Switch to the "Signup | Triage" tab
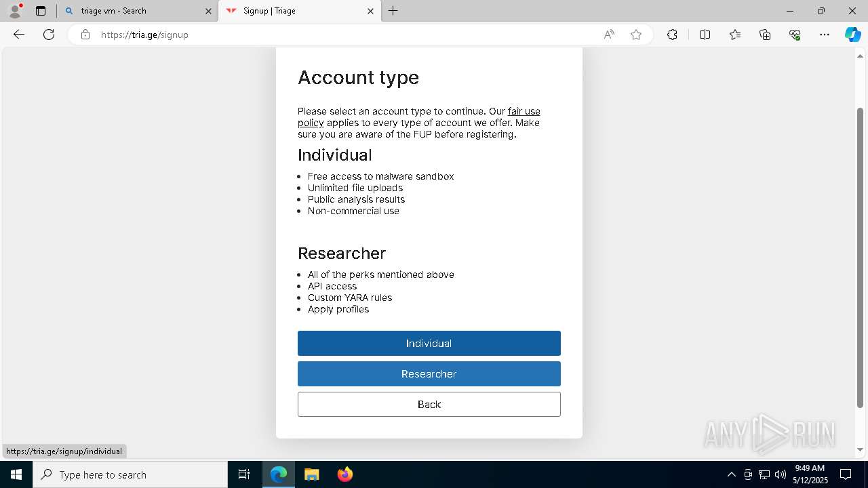This screenshot has height=488, width=868. tap(299, 11)
